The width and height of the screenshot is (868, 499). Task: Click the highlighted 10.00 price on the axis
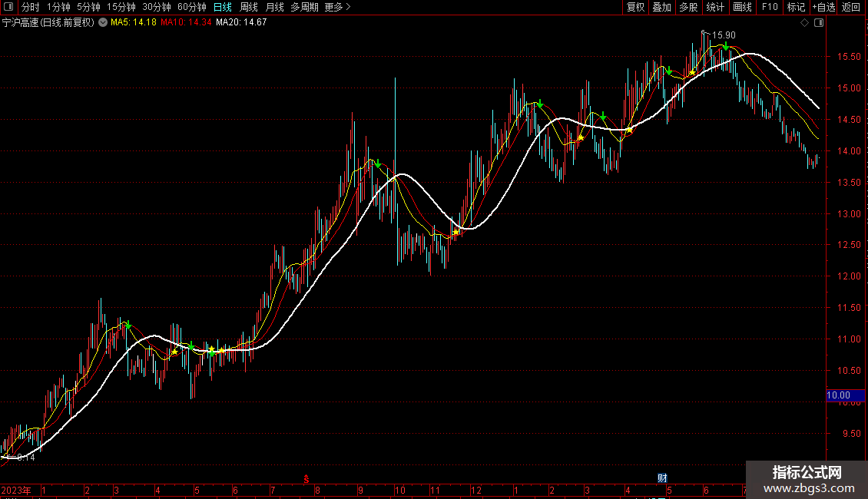tap(845, 395)
